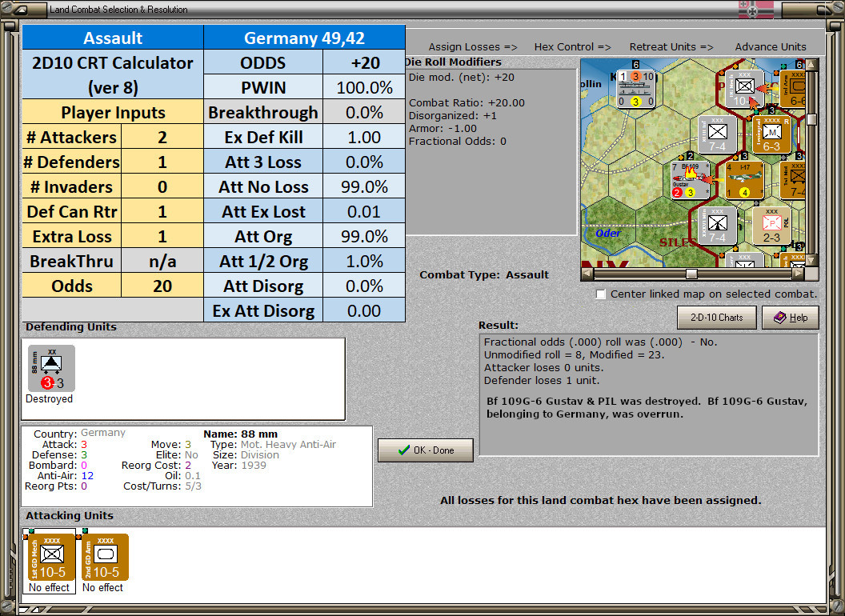Enable Center linked map on selected combat
Screen dimensions: 845x616
click(x=600, y=294)
